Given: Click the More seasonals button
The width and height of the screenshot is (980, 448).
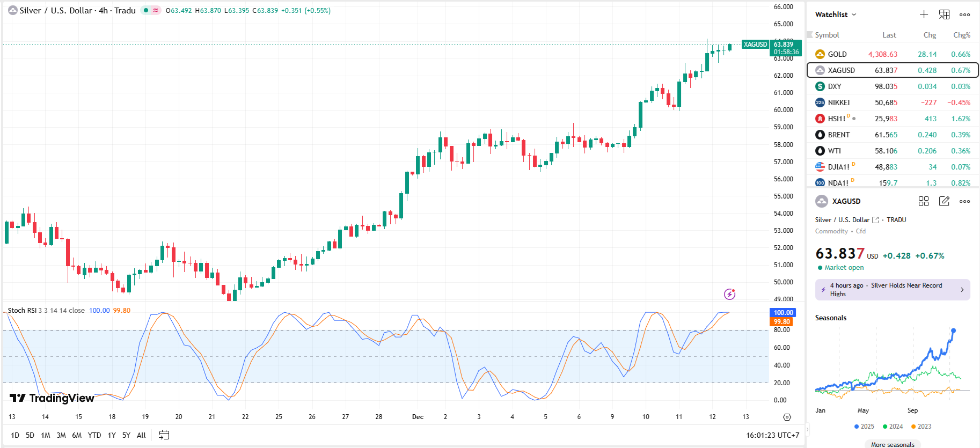Looking at the screenshot, I should point(893,444).
